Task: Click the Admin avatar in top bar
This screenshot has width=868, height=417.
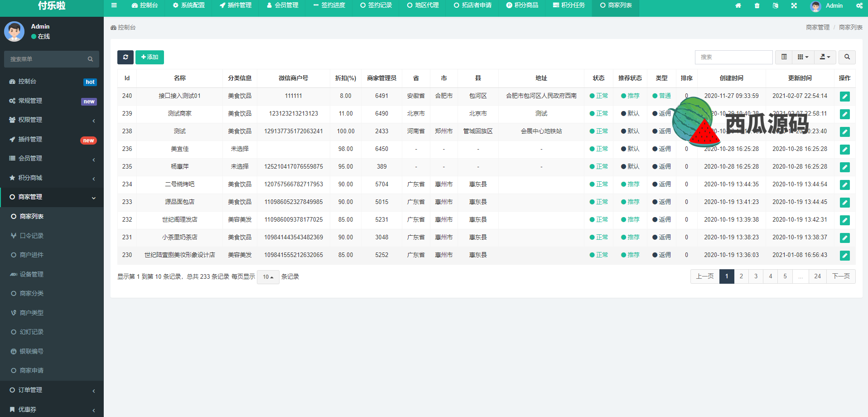Action: (815, 6)
